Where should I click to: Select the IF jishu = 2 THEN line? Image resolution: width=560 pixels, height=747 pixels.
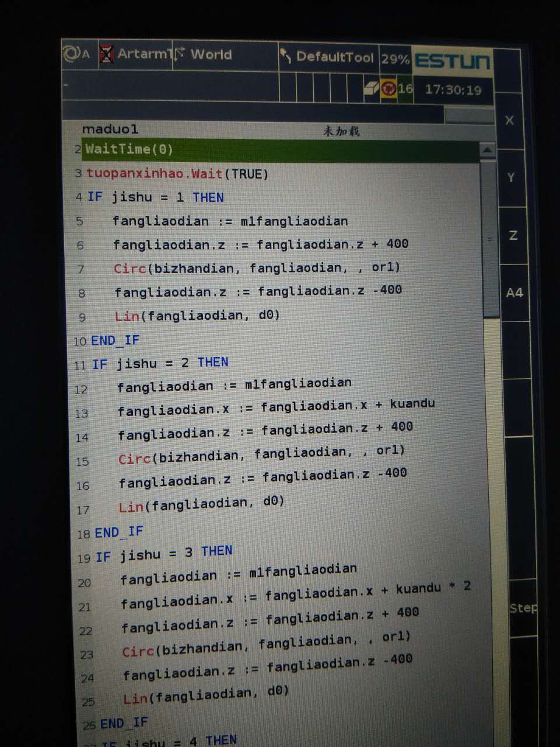(160, 364)
